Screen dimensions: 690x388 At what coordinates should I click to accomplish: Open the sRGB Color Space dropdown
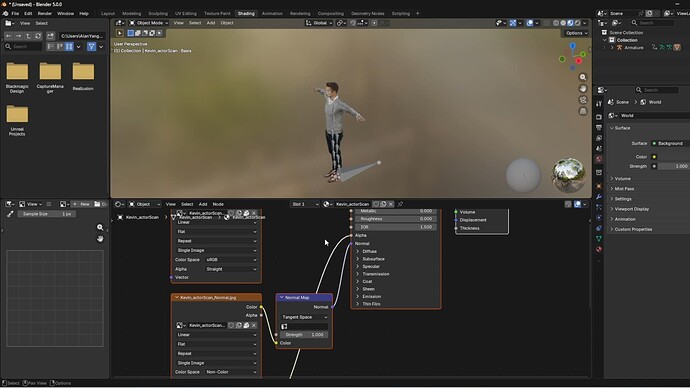(x=231, y=260)
